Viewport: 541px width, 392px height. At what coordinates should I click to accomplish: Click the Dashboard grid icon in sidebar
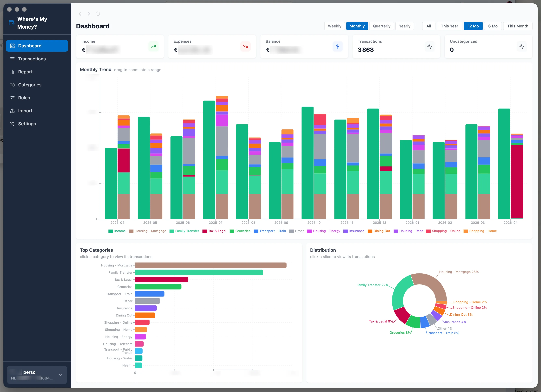[x=12, y=46]
